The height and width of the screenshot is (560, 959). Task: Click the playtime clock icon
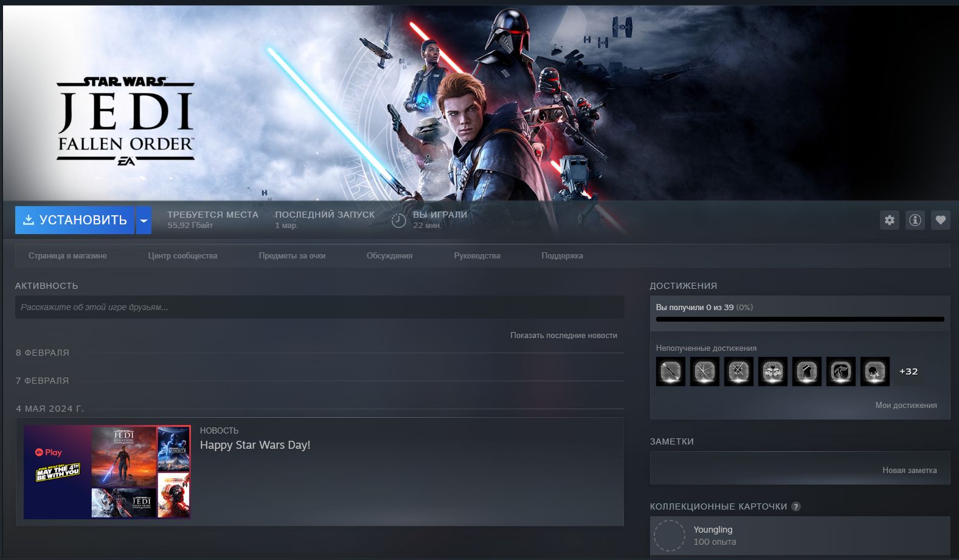tap(398, 220)
